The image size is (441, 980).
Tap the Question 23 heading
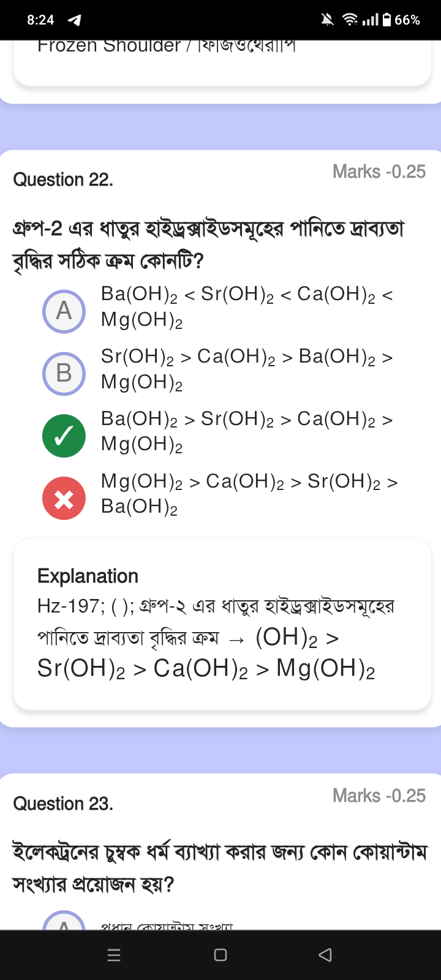pyautogui.click(x=63, y=804)
